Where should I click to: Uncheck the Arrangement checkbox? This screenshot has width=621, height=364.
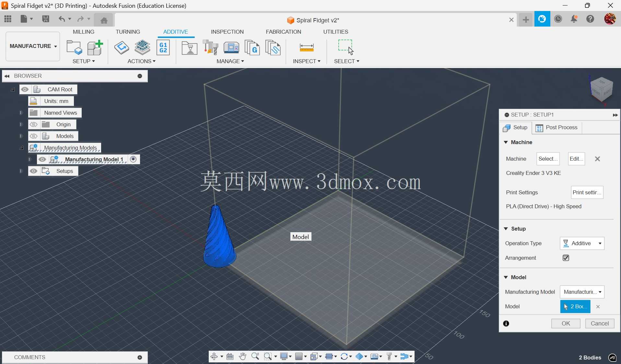[566, 258]
